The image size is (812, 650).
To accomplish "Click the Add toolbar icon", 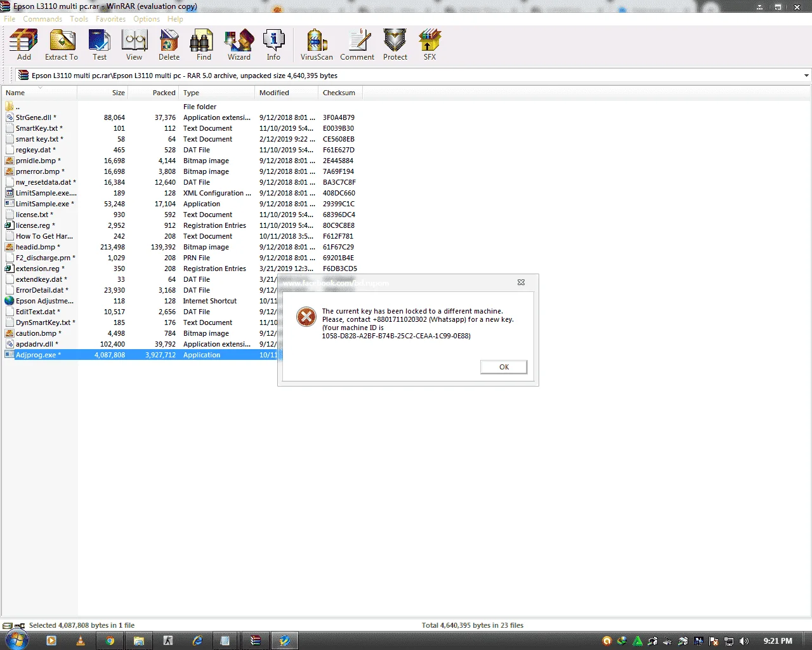I will pyautogui.click(x=23, y=44).
